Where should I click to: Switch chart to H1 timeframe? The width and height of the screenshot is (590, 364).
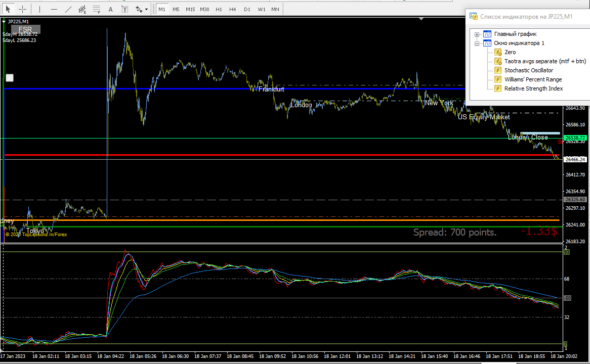point(219,9)
